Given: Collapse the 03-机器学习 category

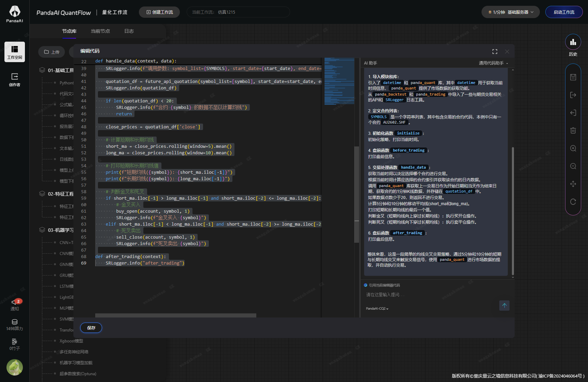Looking at the screenshot, I should pyautogui.click(x=61, y=230).
